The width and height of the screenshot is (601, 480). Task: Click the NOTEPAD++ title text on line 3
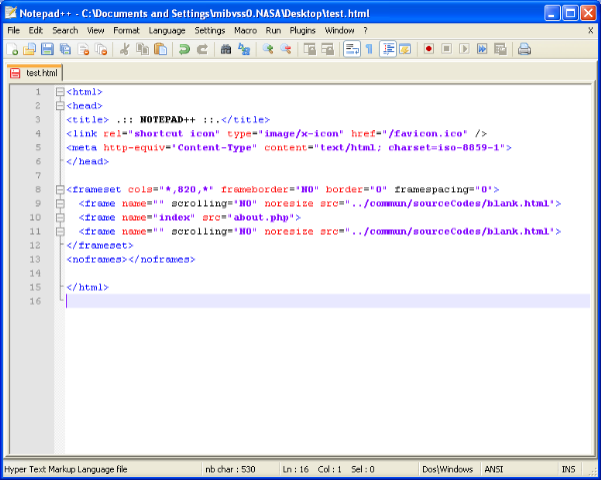point(167,120)
